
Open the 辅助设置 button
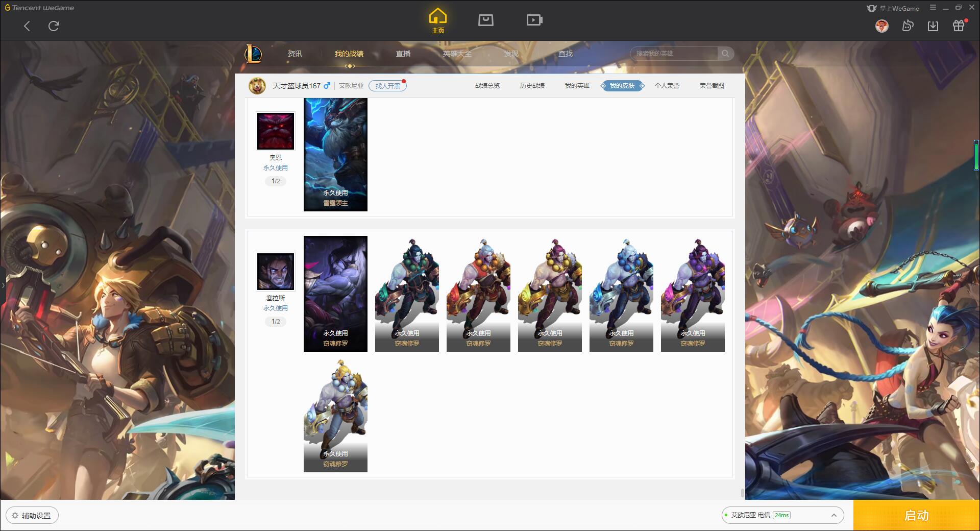[32, 516]
